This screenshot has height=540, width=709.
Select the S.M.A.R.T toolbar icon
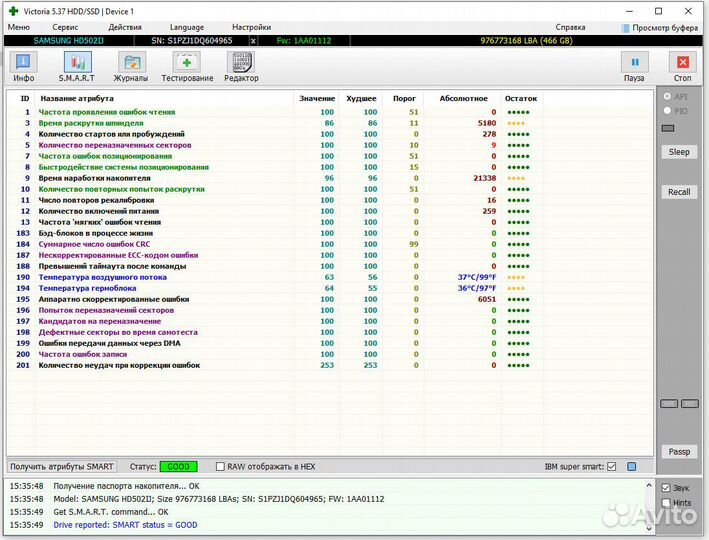click(x=76, y=67)
